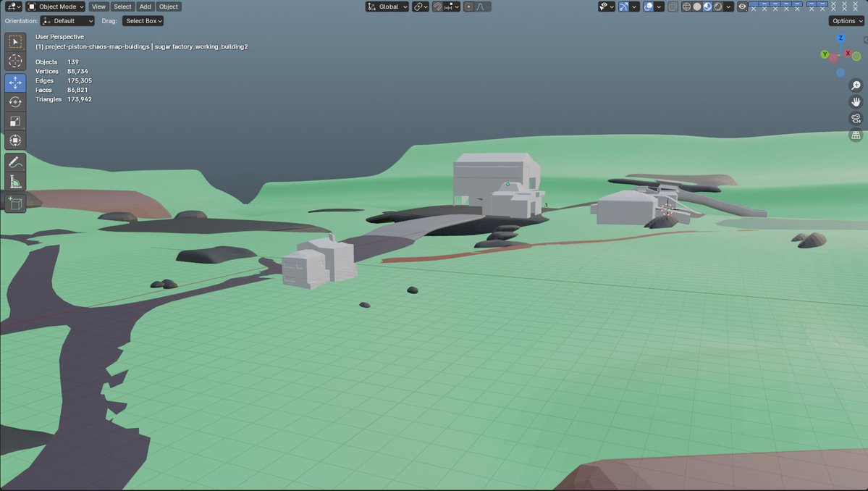Viewport: 868px width, 491px height.
Task: Switch to the Scale tool
Action: click(14, 120)
